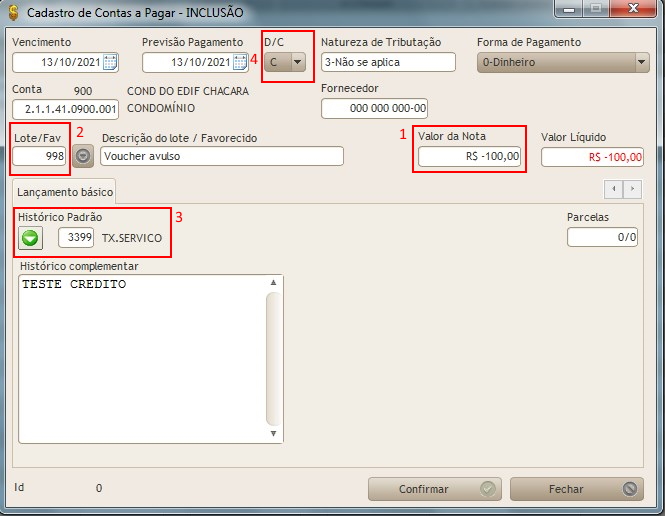Focus the Valor Líquido field
This screenshot has height=516, width=665.
coord(592,157)
